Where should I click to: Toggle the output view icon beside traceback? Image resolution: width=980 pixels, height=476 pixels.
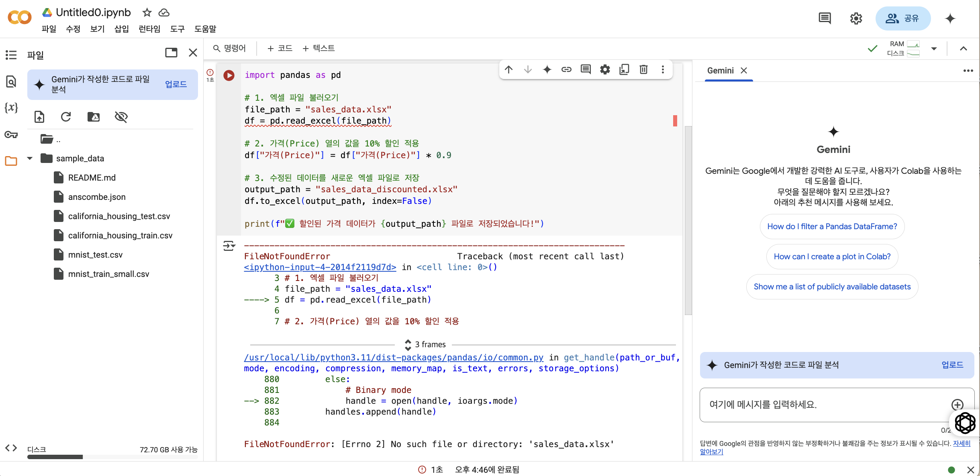[229, 246]
